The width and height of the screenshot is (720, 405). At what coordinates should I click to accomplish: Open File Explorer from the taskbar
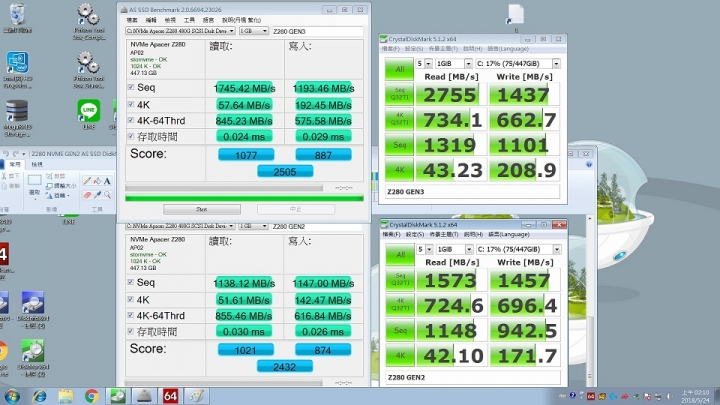pos(66,396)
